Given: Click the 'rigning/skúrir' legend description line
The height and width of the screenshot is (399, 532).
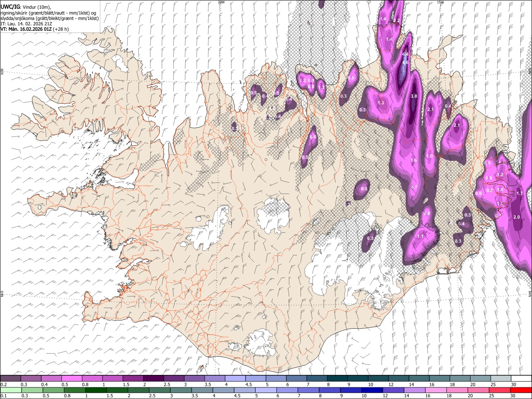Looking at the screenshot, I should [49, 13].
